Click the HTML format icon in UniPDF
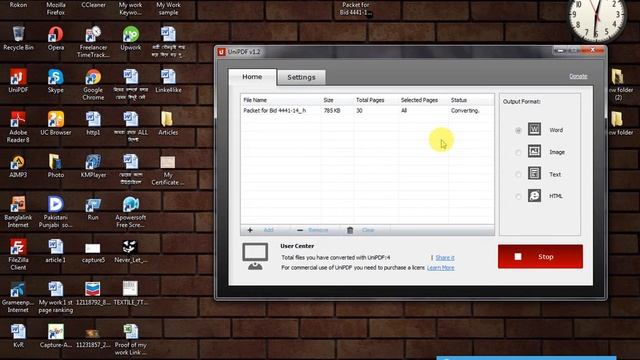Screen dimensions: 640x360 click(534, 196)
